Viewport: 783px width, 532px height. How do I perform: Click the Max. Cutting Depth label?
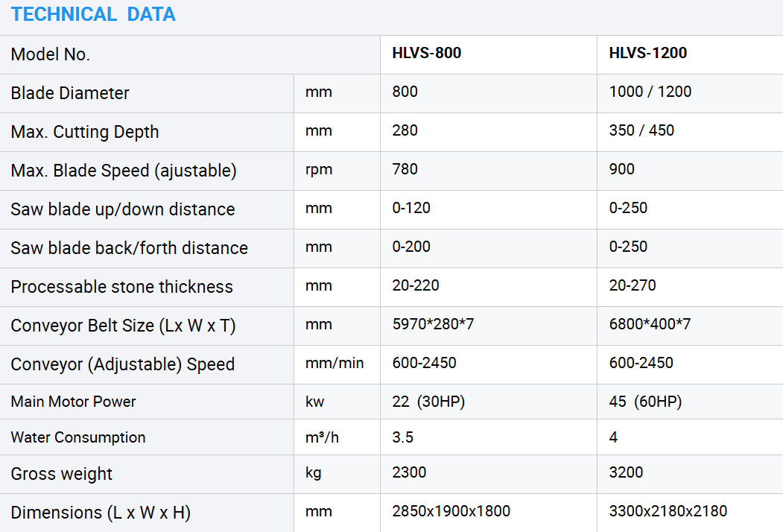tap(85, 132)
